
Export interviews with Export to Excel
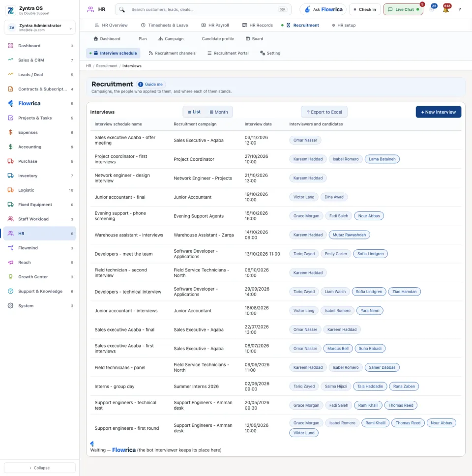point(324,112)
